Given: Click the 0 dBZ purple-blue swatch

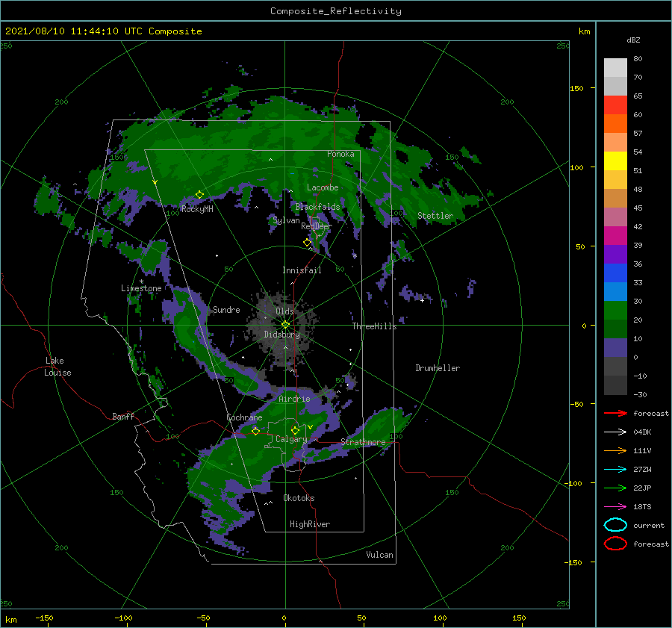Looking at the screenshot, I should [615, 347].
